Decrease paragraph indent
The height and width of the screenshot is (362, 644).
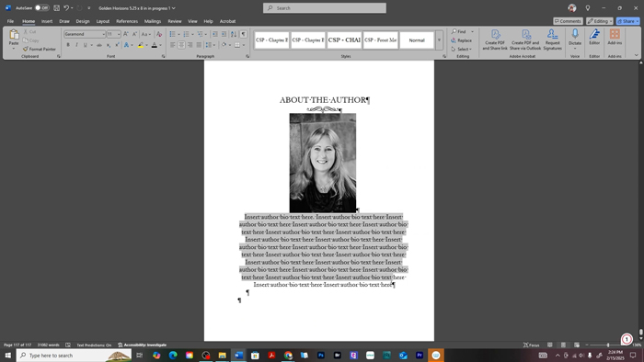(x=214, y=34)
